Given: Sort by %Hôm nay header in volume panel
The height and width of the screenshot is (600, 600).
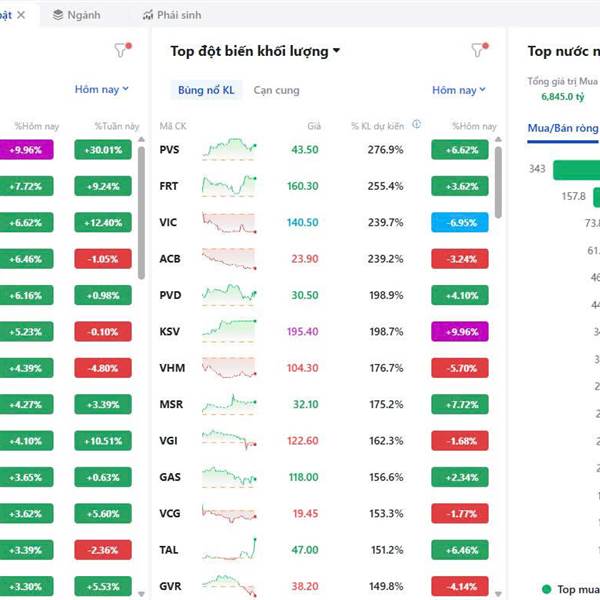Looking at the screenshot, I should pyautogui.click(x=474, y=126).
